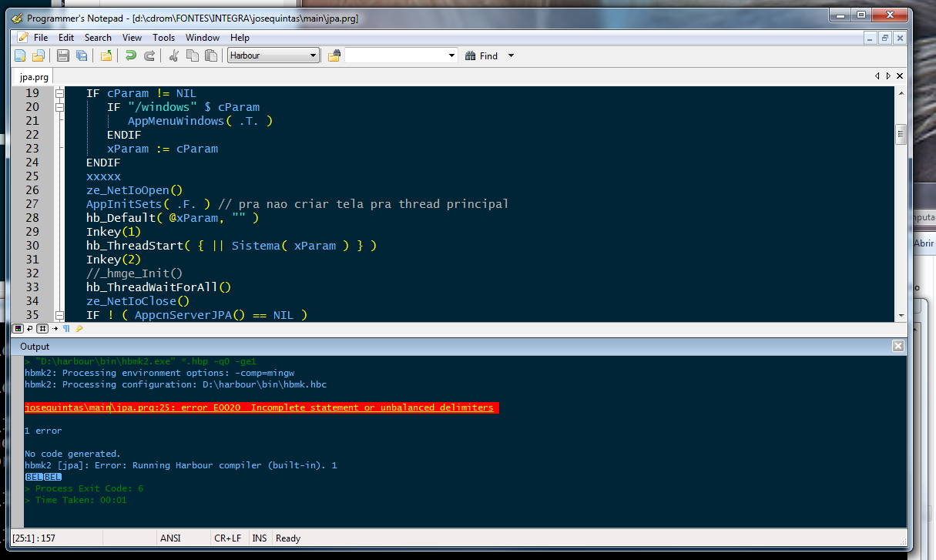The image size is (936, 560).
Task: Toggle word wrap in the editor mini toolbar
Action: [29, 328]
